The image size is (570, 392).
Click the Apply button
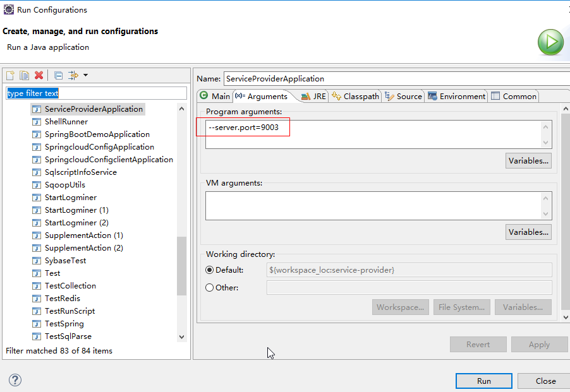click(539, 345)
